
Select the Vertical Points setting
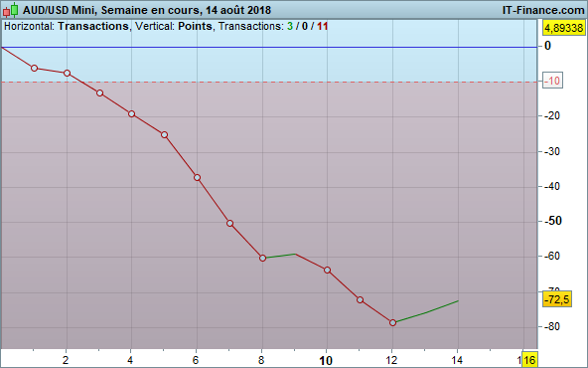click(x=174, y=26)
